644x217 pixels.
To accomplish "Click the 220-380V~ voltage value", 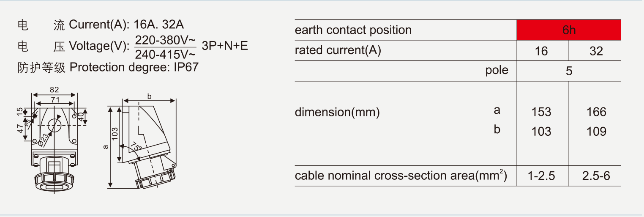I will 165,40.
